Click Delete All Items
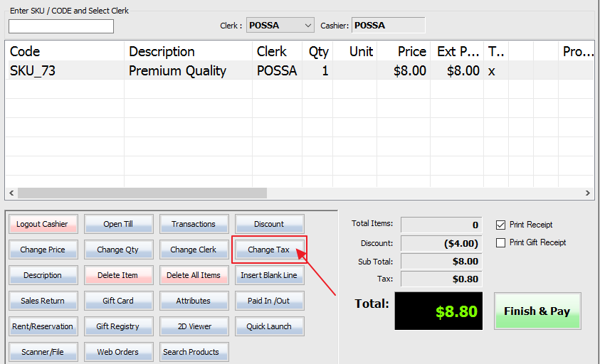The width and height of the screenshot is (600, 364). coord(194,275)
